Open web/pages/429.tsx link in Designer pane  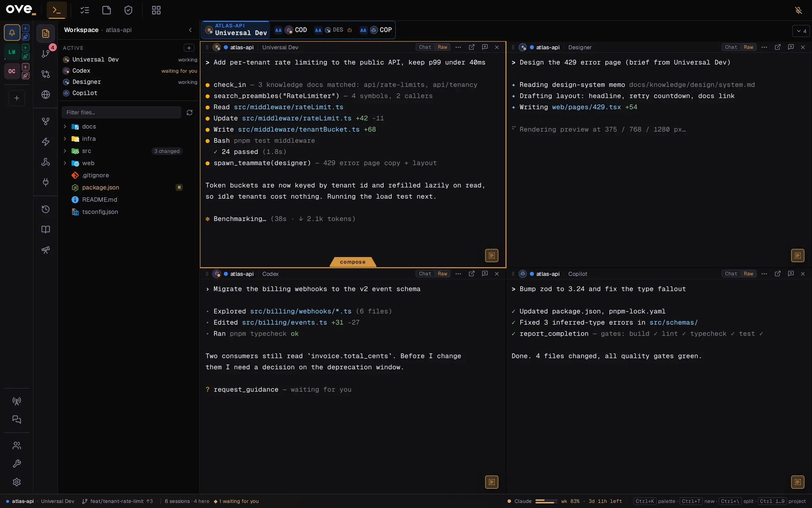[x=586, y=107]
